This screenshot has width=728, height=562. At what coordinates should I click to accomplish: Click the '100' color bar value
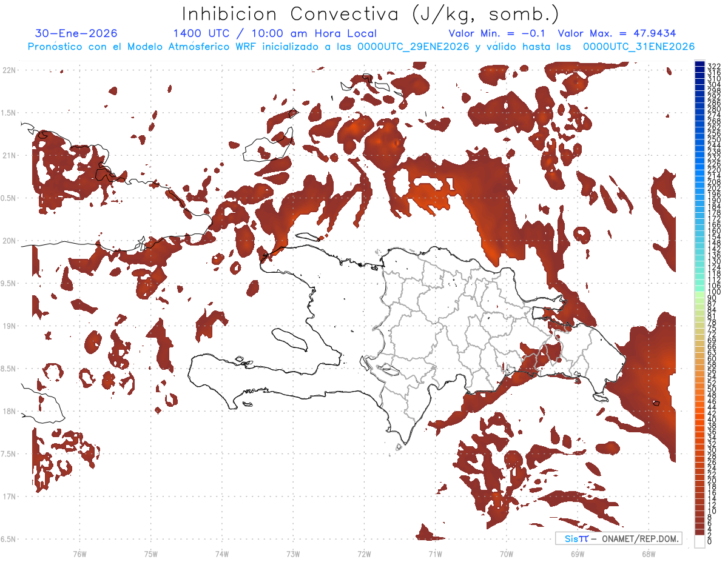(713, 292)
